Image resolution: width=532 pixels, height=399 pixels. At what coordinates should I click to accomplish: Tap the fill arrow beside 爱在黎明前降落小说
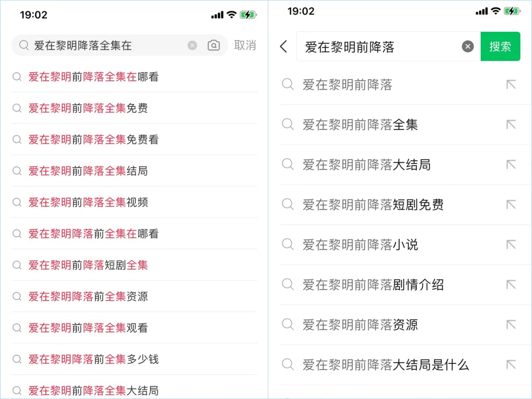tap(511, 244)
